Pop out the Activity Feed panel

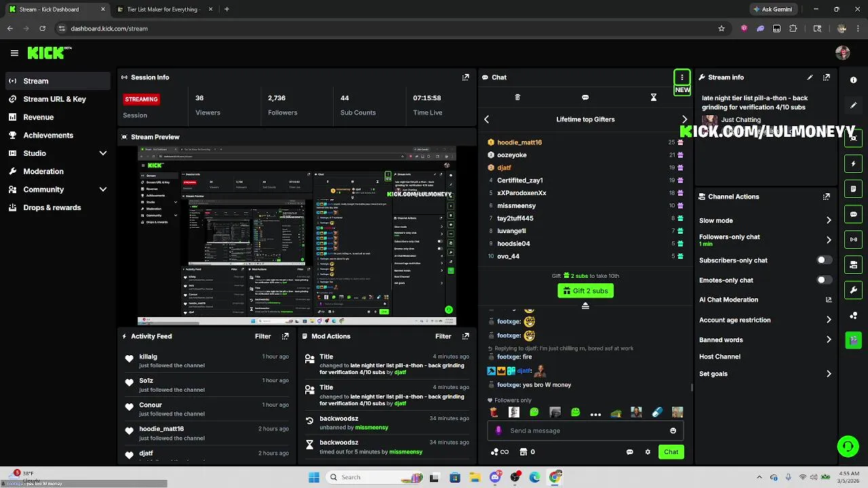pyautogui.click(x=285, y=336)
